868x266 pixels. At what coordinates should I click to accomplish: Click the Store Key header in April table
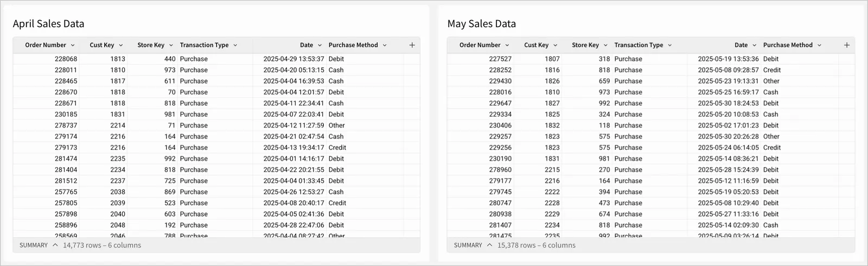tap(151, 45)
